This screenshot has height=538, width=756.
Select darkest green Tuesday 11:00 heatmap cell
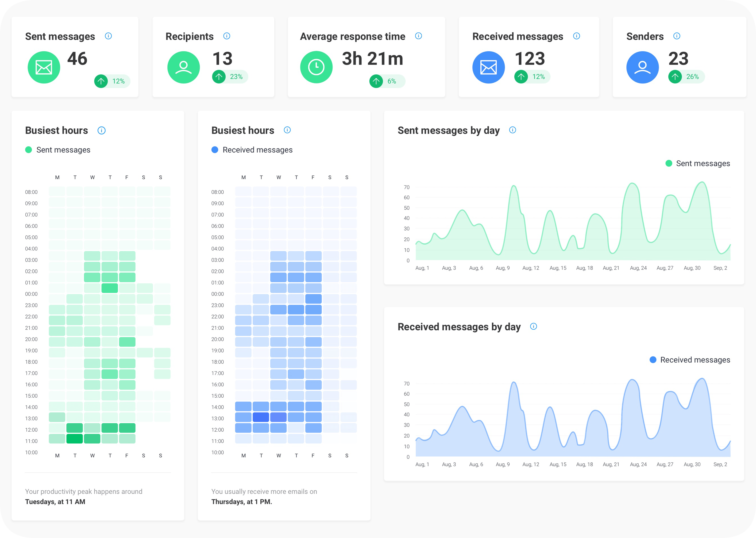pyautogui.click(x=74, y=439)
